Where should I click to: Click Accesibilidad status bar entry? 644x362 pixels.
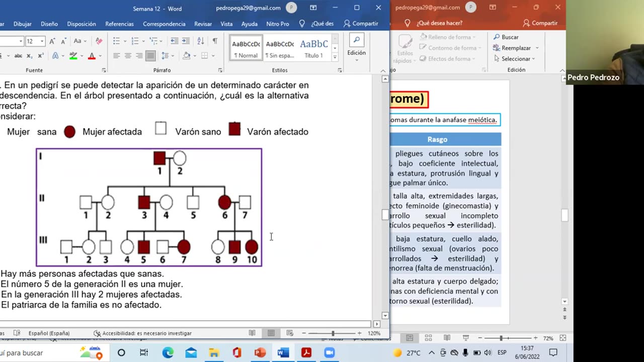click(142, 333)
